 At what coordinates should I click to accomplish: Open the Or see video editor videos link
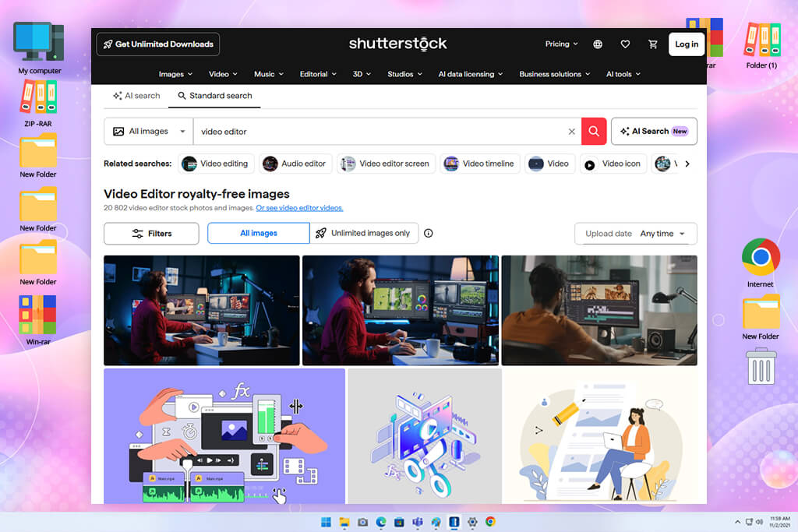click(299, 208)
